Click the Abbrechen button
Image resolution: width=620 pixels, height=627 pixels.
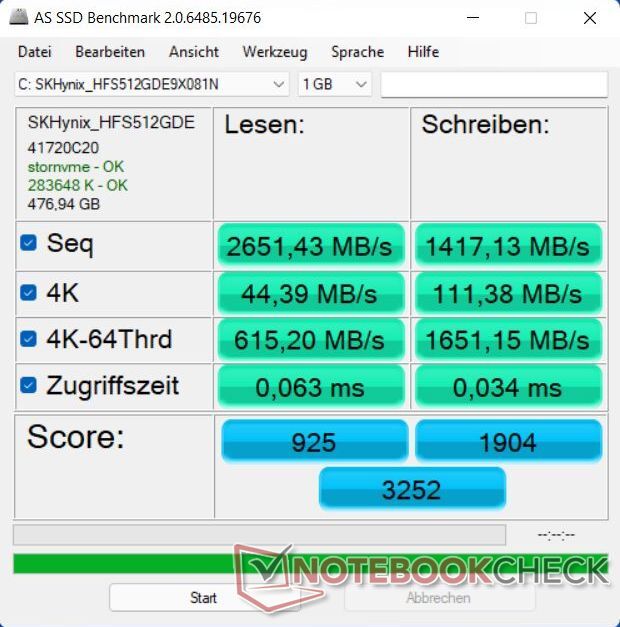pos(439,598)
